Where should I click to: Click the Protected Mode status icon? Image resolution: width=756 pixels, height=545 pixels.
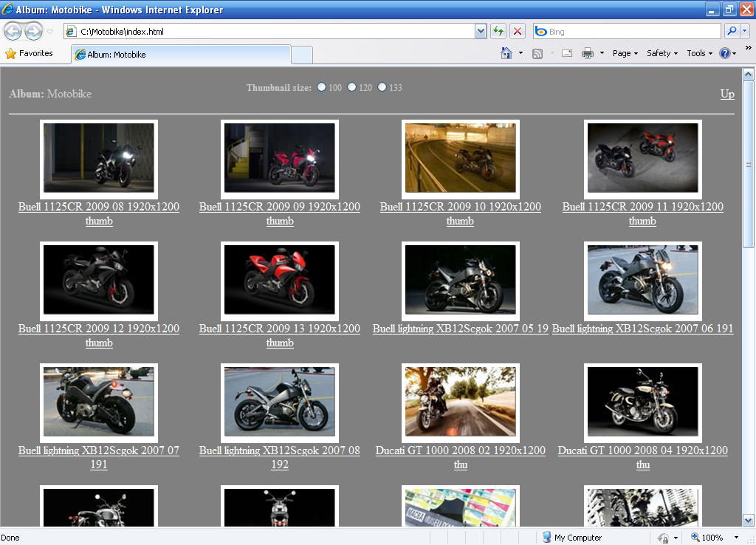(664, 538)
